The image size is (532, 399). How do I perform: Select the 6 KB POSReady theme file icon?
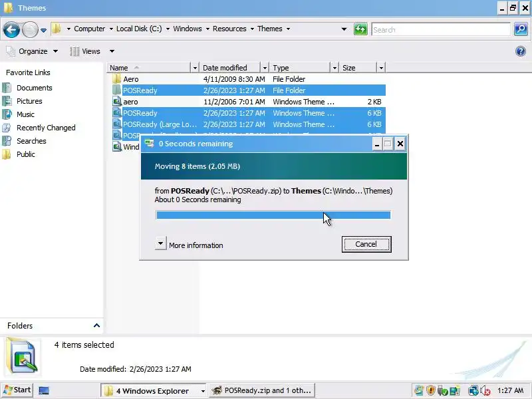pos(117,112)
